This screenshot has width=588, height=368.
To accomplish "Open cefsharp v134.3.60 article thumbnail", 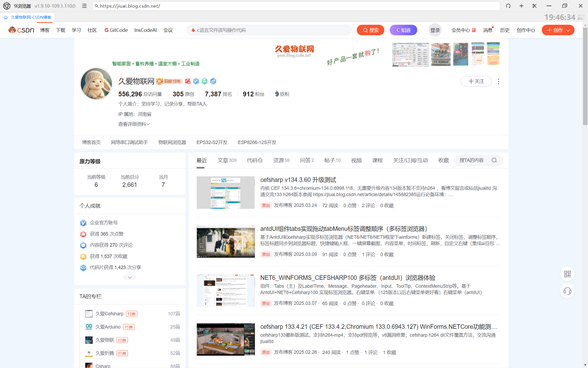I will click(x=226, y=192).
